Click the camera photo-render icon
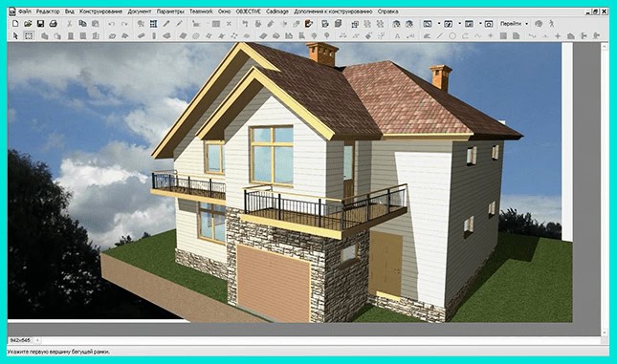Image resolution: width=617 pixels, height=364 pixels. pos(489,24)
